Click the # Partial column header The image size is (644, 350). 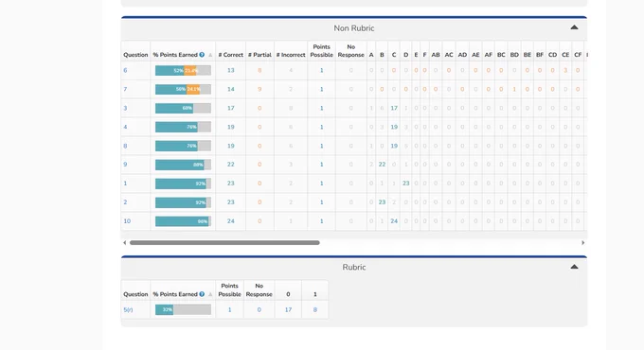[x=259, y=55]
